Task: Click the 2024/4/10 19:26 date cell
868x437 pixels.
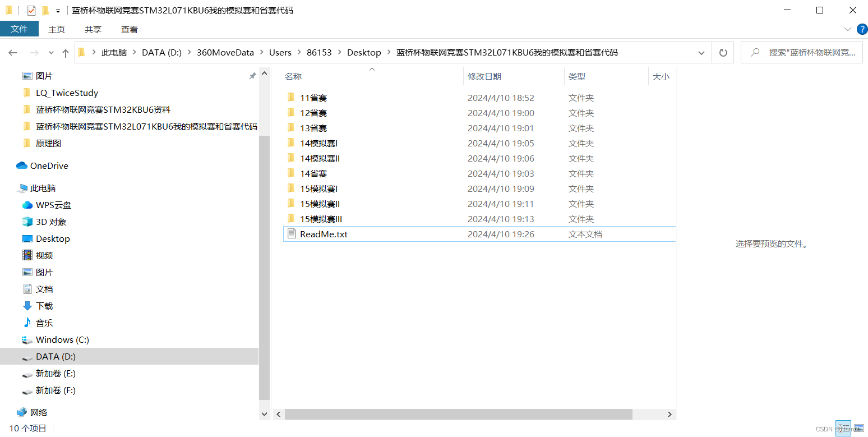Action: pos(501,234)
